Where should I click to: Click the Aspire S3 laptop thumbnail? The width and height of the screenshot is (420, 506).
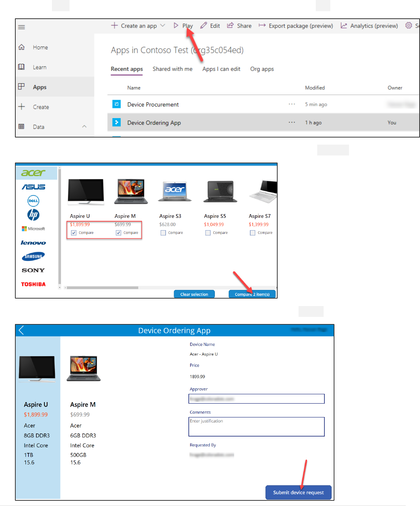pyautogui.click(x=175, y=191)
